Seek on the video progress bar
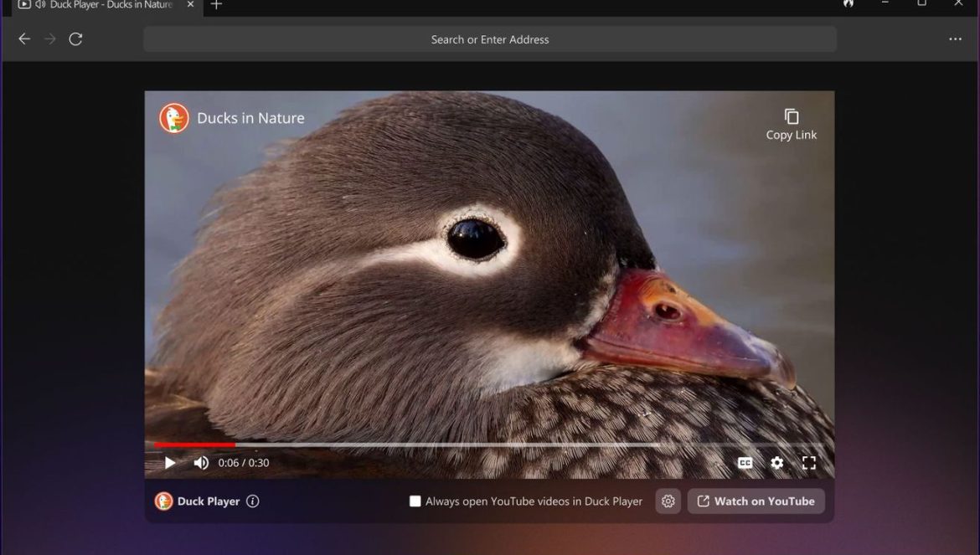Screen dimensions: 980x555 pos(489,445)
